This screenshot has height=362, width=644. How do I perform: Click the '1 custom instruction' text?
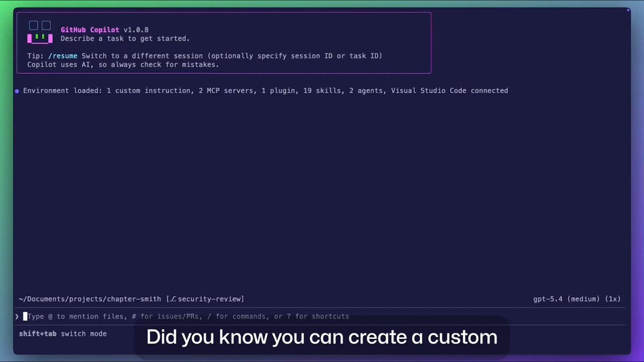coord(148,91)
